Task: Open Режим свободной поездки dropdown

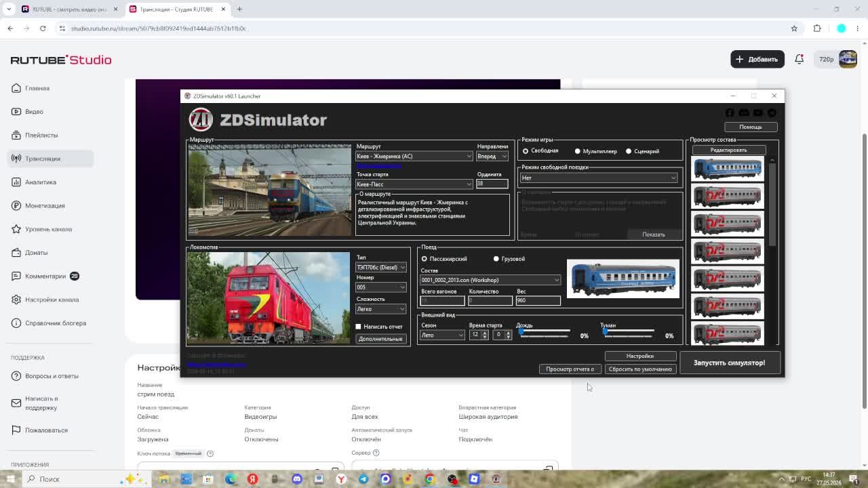Action: click(599, 178)
